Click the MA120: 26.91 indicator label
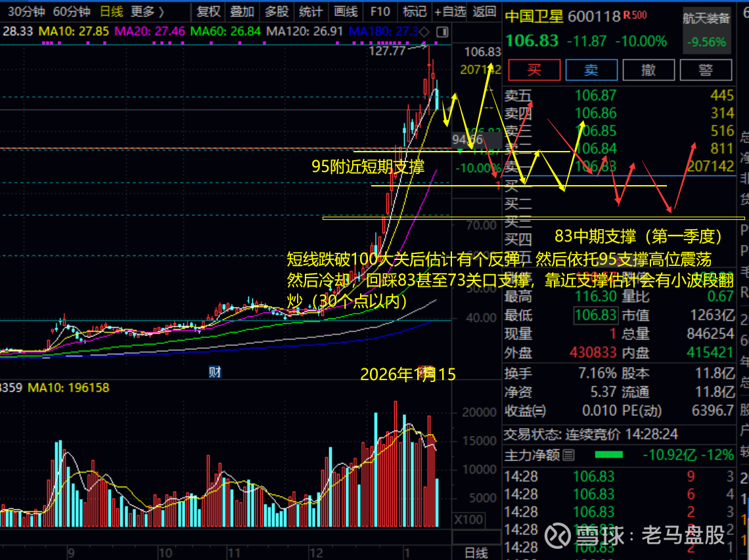The height and width of the screenshot is (560, 749). click(304, 32)
